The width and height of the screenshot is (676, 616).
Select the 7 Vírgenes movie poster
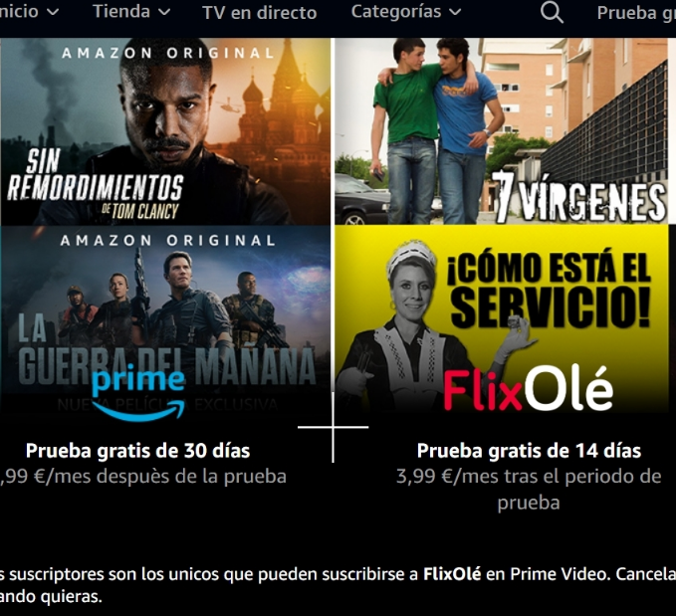tap(502, 131)
